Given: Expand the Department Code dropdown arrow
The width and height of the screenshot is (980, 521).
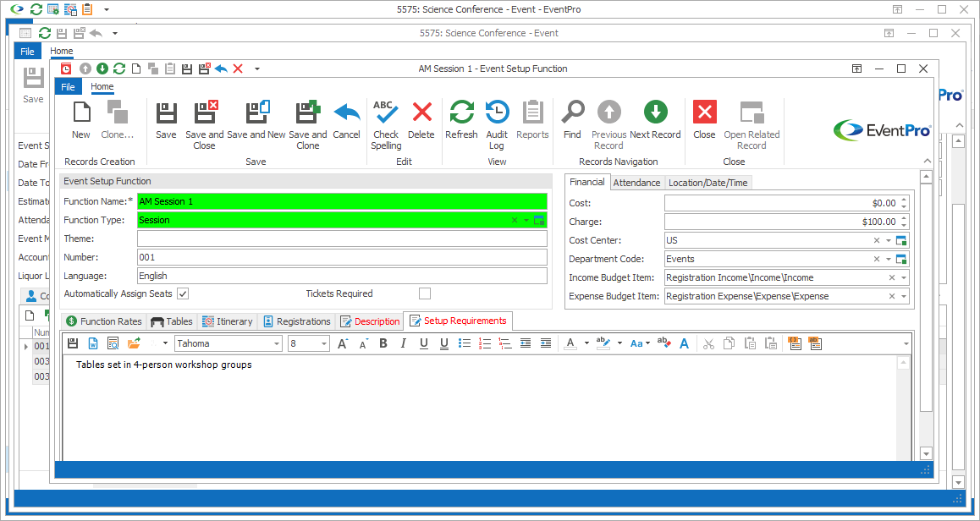Looking at the screenshot, I should point(888,260).
